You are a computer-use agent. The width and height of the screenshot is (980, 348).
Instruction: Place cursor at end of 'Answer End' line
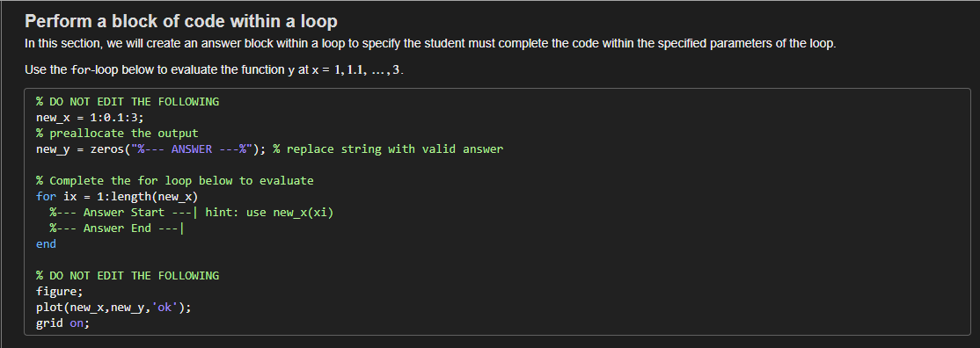click(182, 228)
